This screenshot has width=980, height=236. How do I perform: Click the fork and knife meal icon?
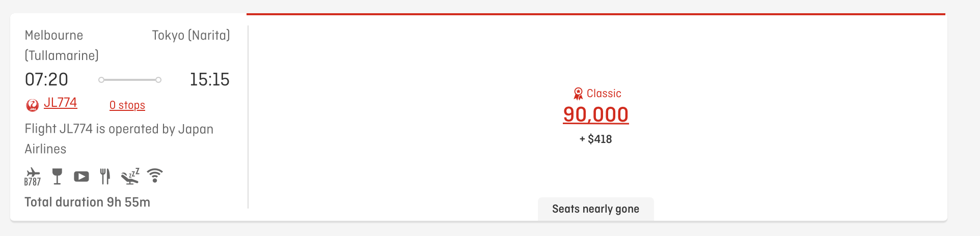pos(105,176)
